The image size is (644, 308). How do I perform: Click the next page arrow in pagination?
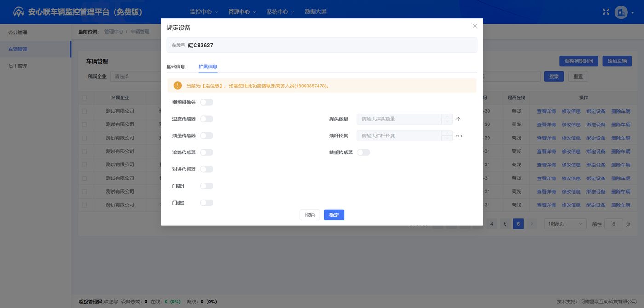pyautogui.click(x=532, y=224)
